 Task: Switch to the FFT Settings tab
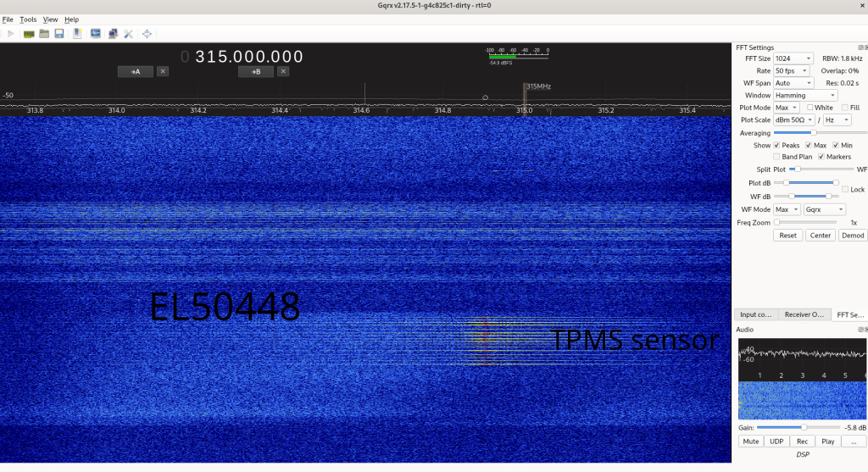pos(849,314)
